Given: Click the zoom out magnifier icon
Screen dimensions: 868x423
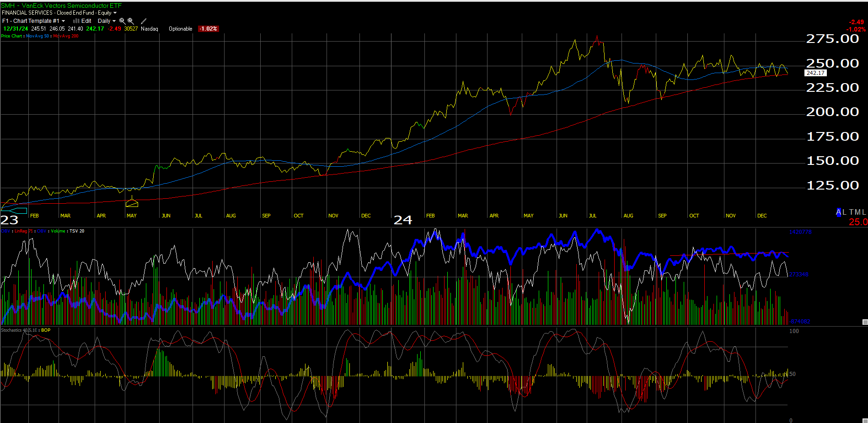Looking at the screenshot, I should click(x=131, y=21).
